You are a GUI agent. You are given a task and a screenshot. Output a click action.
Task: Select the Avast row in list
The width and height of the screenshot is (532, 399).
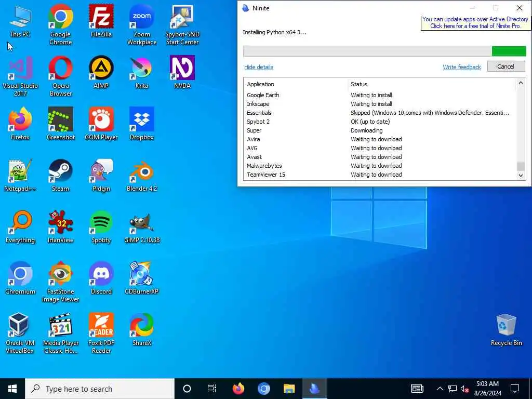click(x=380, y=157)
